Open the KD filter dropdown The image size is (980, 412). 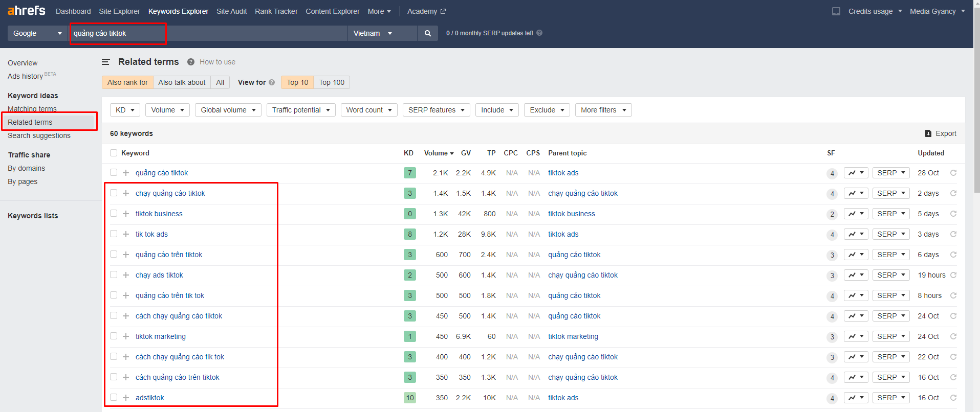125,110
